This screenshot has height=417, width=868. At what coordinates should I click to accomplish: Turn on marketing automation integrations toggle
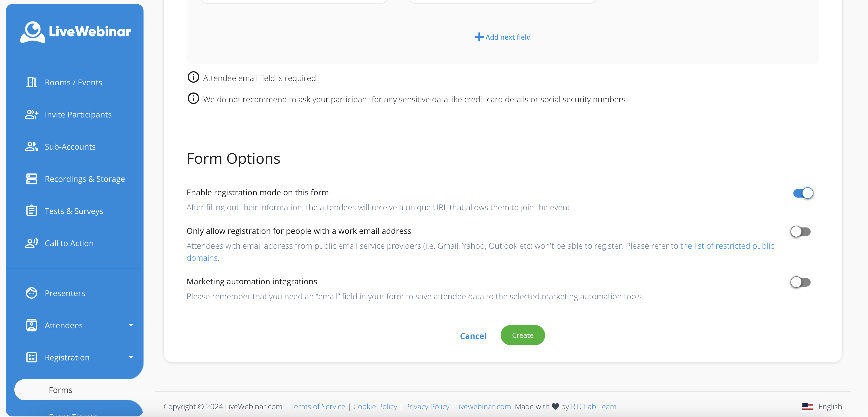click(800, 282)
